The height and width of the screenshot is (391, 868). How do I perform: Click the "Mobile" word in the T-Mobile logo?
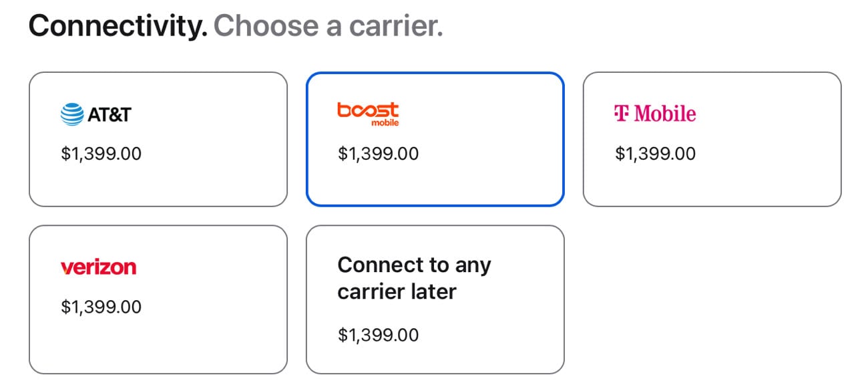(665, 114)
